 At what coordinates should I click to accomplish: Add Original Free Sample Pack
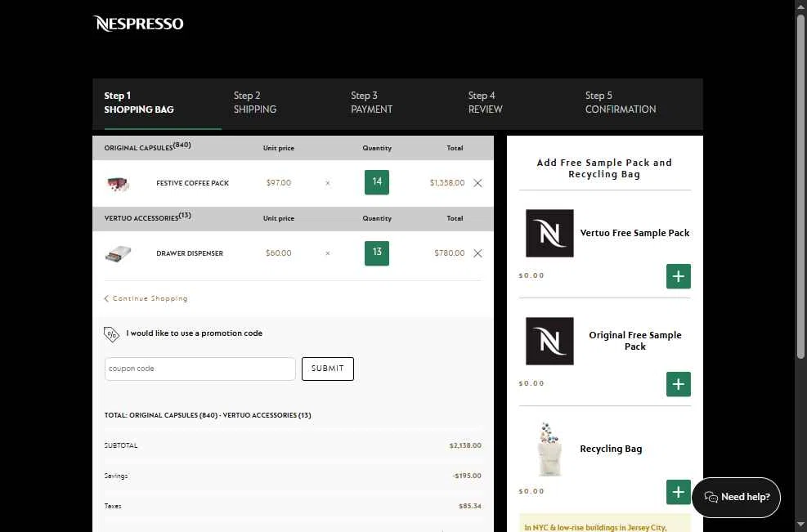(679, 384)
